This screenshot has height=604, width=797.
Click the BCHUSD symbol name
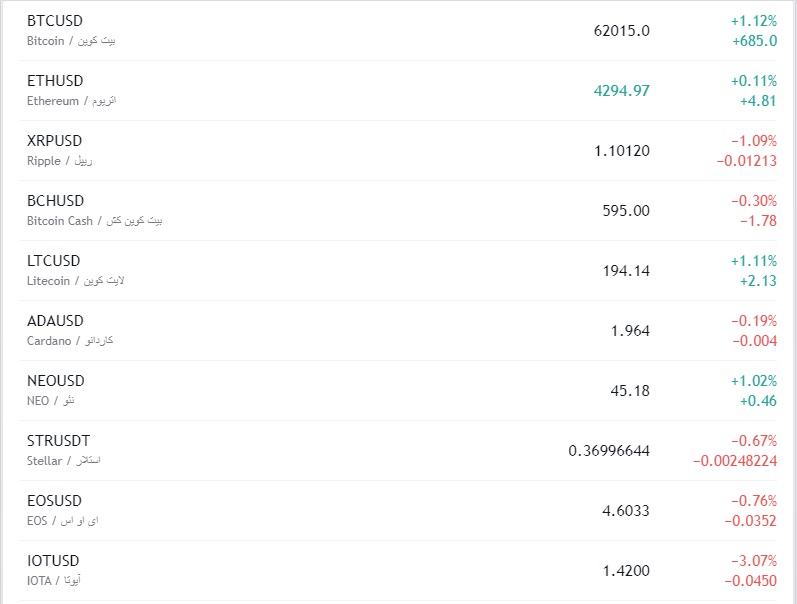56,201
